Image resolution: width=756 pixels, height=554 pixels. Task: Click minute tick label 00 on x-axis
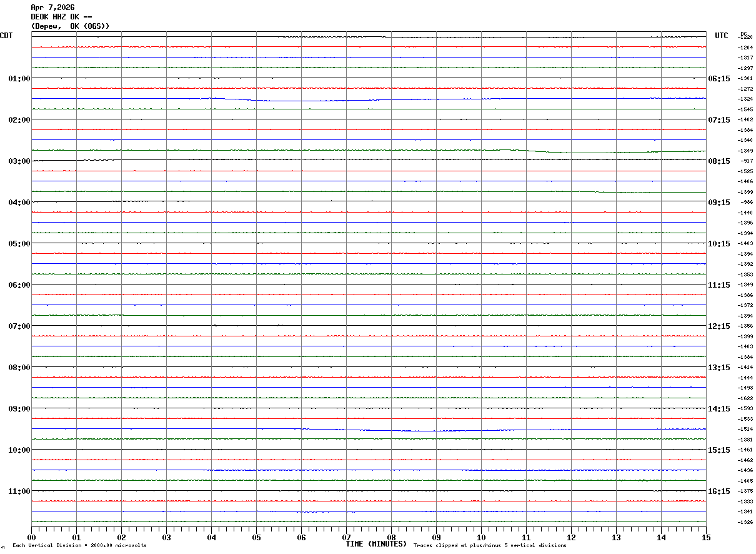[32, 537]
